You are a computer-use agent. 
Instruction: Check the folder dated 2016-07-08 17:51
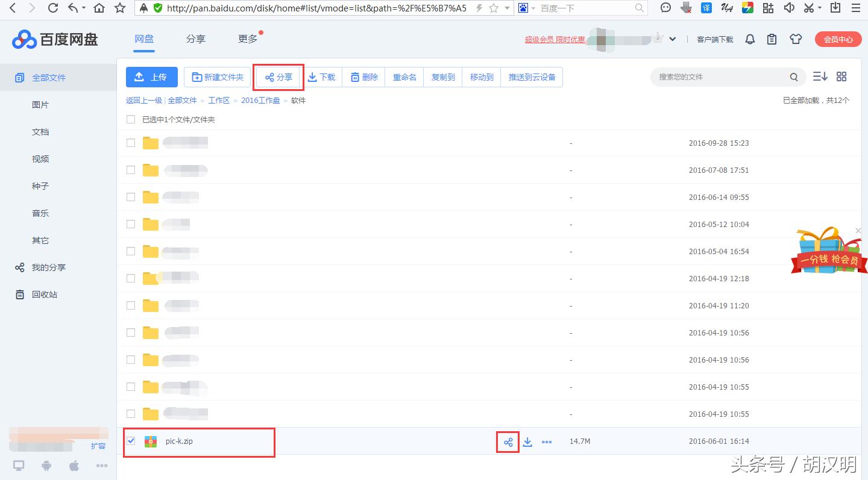pyautogui.click(x=131, y=170)
